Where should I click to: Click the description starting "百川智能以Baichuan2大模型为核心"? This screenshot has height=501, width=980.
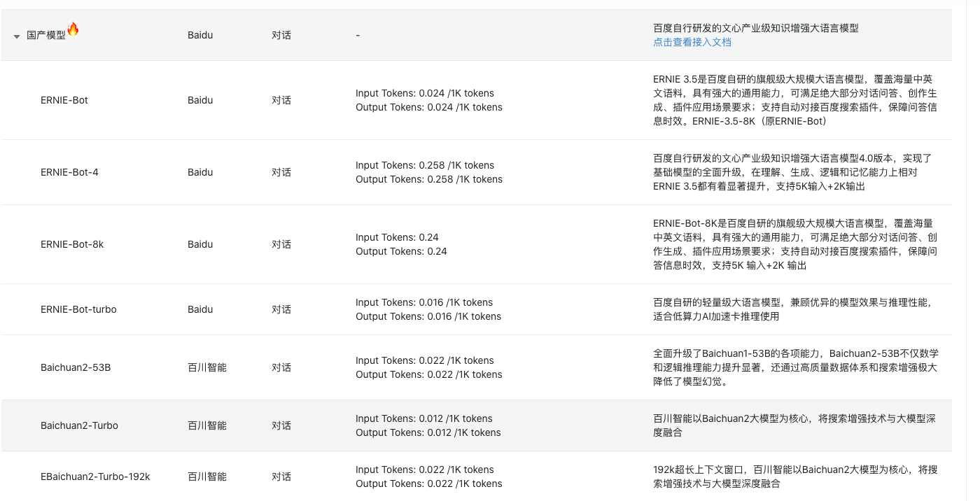794,425
